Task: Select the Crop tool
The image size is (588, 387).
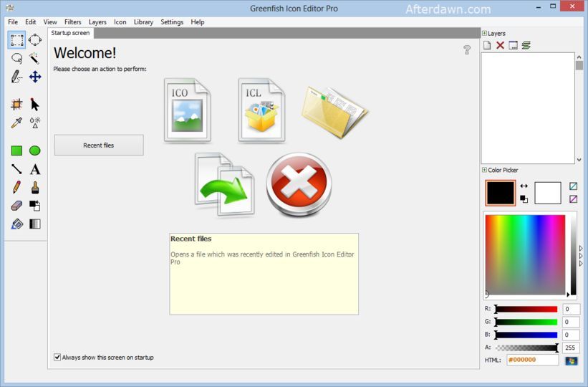Action: [x=16, y=104]
